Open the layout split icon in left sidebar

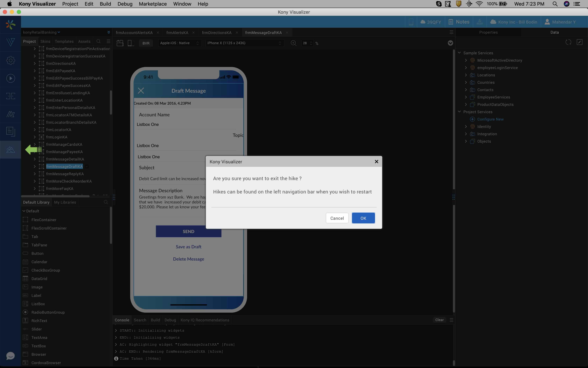(x=10, y=96)
